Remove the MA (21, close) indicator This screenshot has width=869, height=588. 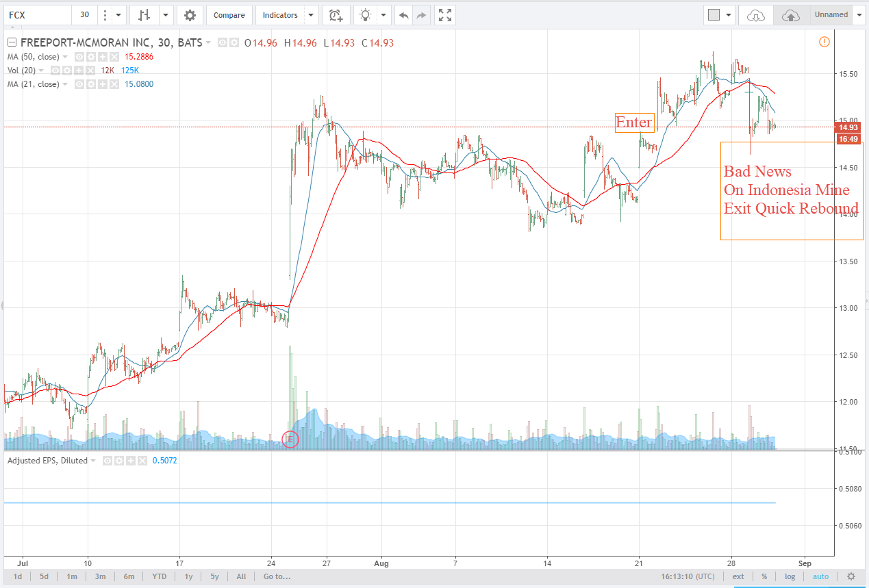point(114,84)
